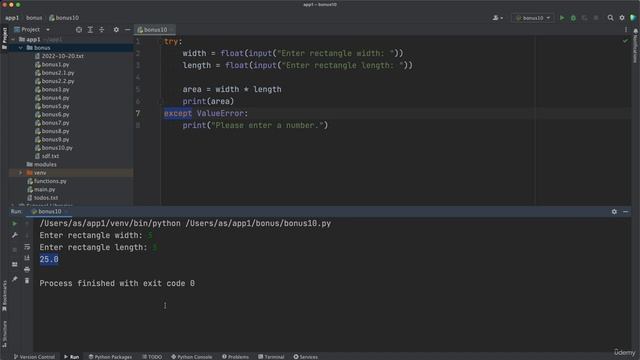Collapse all in Project panel
The image size is (640, 360).
pos(102,30)
